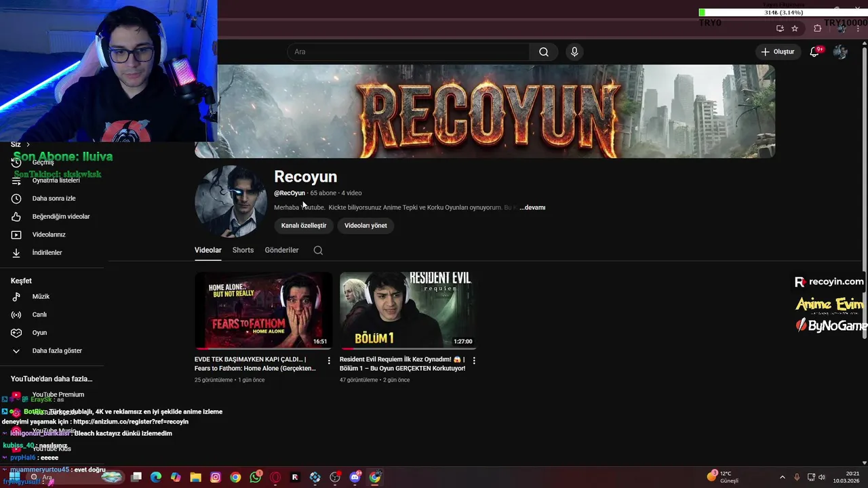The image size is (868, 488).
Task: Click the Recoyun channel profile picture
Action: [x=231, y=202]
